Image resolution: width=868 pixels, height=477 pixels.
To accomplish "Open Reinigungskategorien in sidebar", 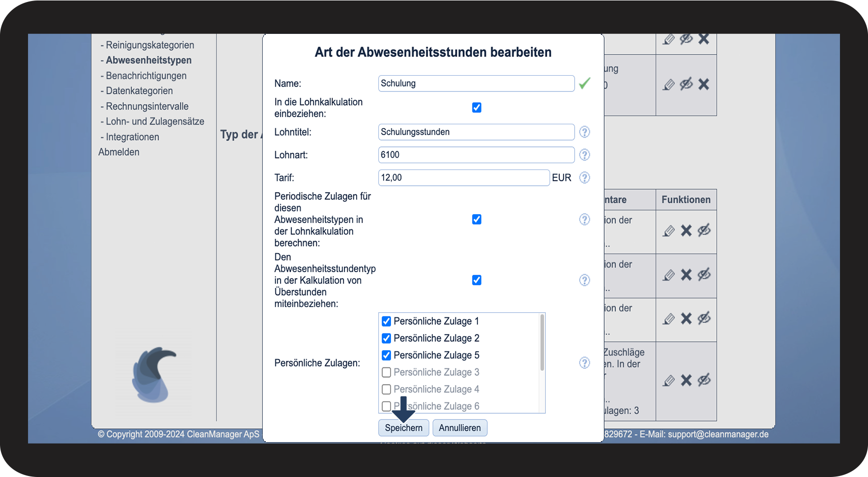I will tap(150, 45).
